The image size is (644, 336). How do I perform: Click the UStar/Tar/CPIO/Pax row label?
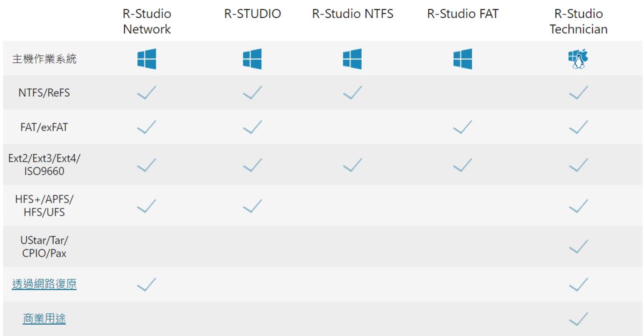point(44,246)
